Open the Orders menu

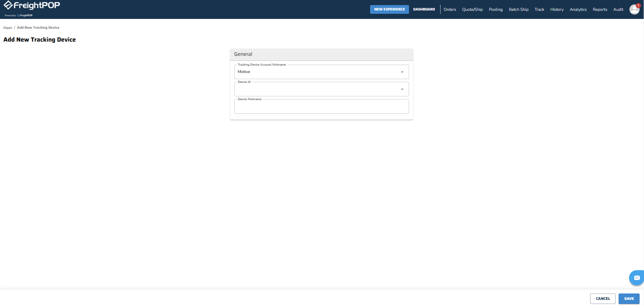pyautogui.click(x=450, y=9)
